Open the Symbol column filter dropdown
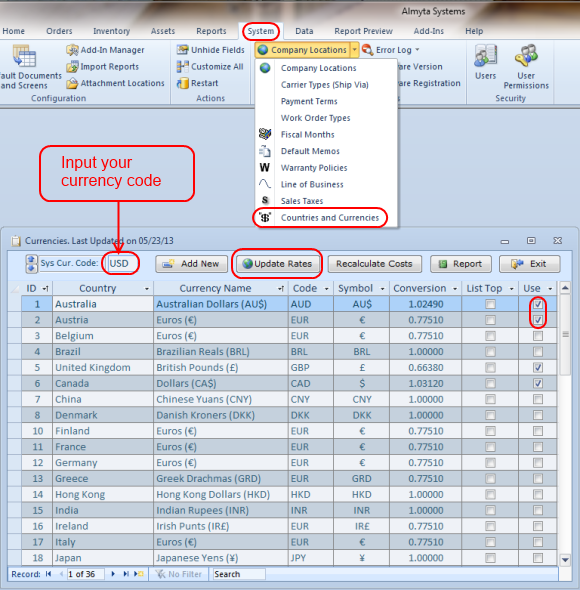 (382, 289)
